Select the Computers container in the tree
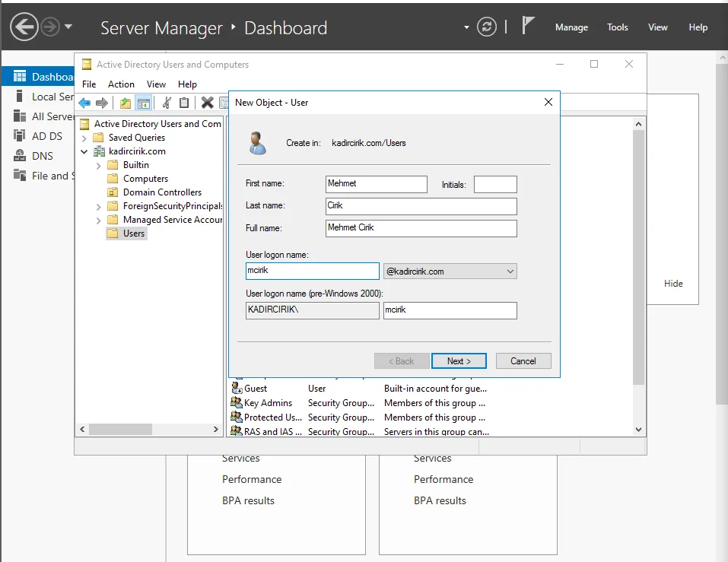 tap(138, 179)
